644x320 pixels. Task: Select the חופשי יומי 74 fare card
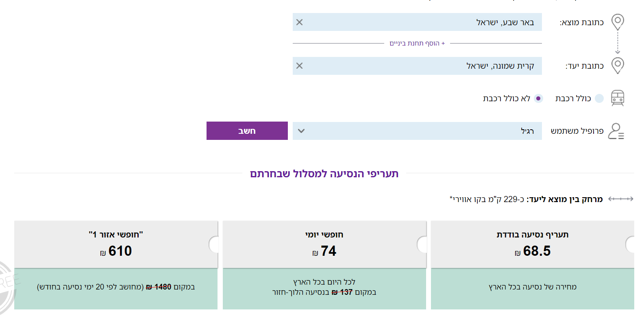324,244
